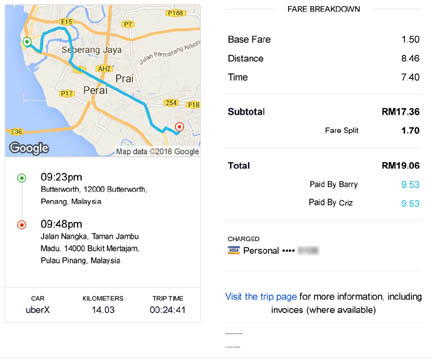Click the Seberang Jaya label on map
The height and width of the screenshot is (360, 432).
click(x=92, y=50)
